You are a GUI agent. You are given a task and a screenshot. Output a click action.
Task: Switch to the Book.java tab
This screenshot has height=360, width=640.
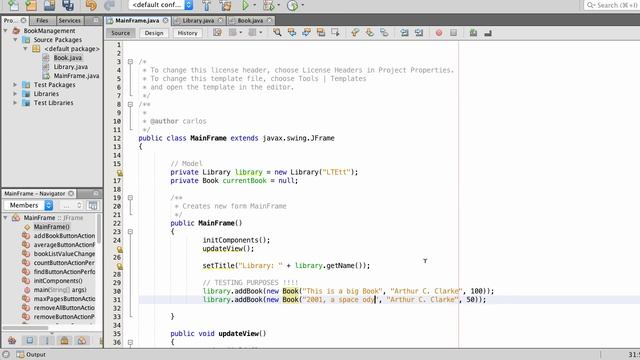click(x=250, y=20)
